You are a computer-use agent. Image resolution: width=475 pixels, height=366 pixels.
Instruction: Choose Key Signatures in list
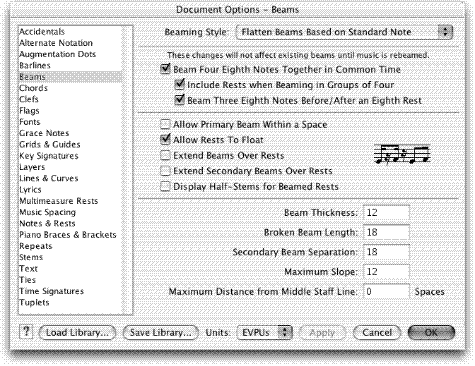[x=70, y=156]
